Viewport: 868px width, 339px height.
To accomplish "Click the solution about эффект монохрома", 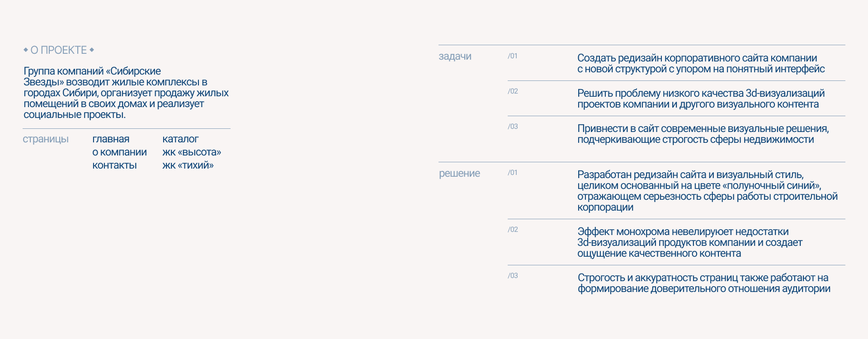I will click(689, 243).
